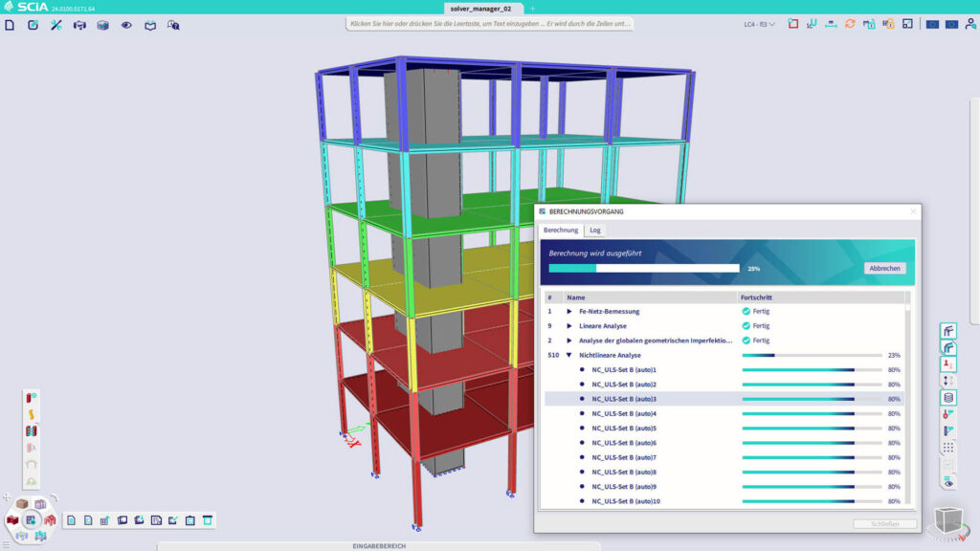Toggle the eye visibility icon at the bottom right sidebar

948,481
